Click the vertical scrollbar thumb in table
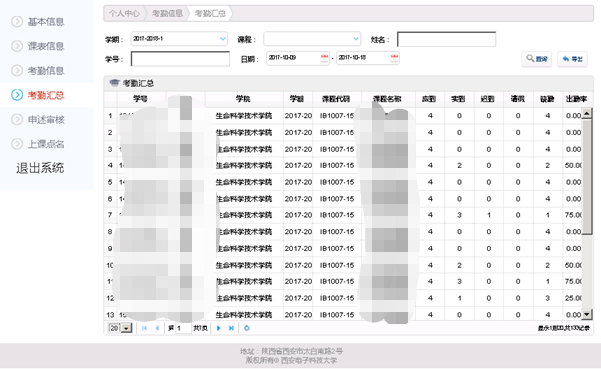This screenshot has width=601, height=369. click(587, 177)
